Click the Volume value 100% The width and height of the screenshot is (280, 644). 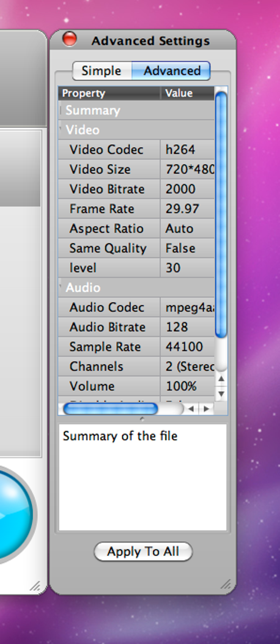click(181, 386)
